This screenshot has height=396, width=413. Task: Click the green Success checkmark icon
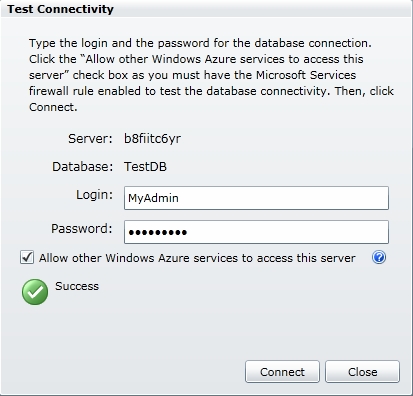pyautogui.click(x=35, y=292)
